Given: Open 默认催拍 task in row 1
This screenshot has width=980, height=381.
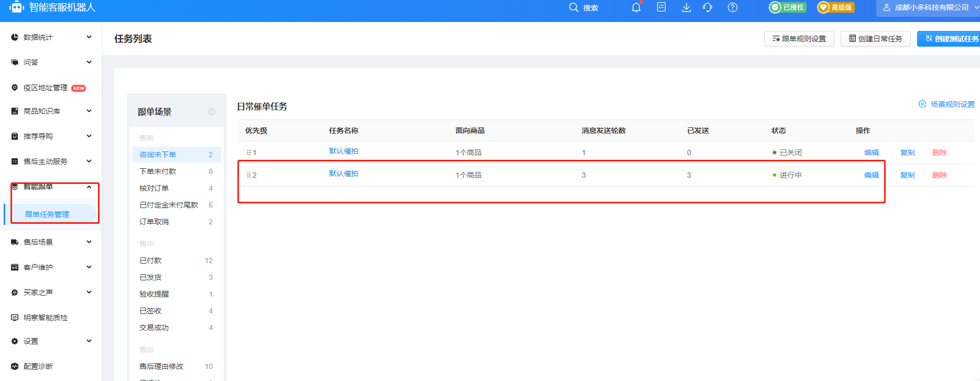Looking at the screenshot, I should [x=344, y=151].
